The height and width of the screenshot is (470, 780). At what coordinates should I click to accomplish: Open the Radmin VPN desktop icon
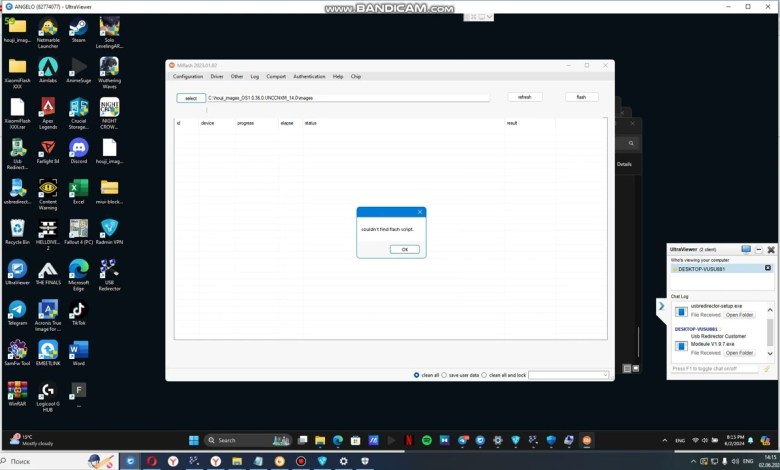pyautogui.click(x=109, y=232)
